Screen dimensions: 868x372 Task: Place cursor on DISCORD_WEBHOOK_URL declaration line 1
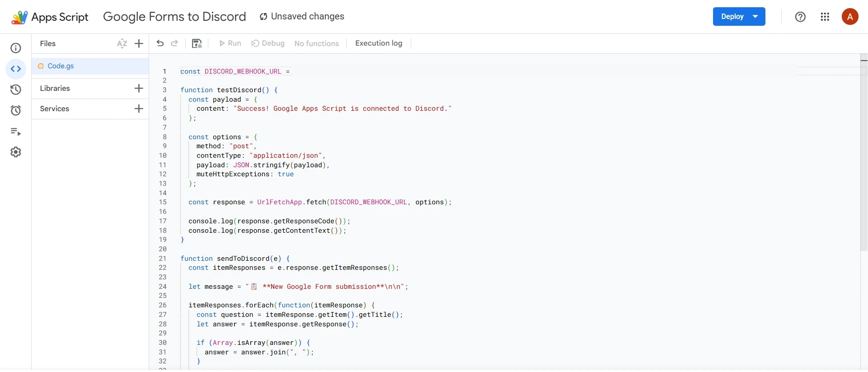(235, 71)
